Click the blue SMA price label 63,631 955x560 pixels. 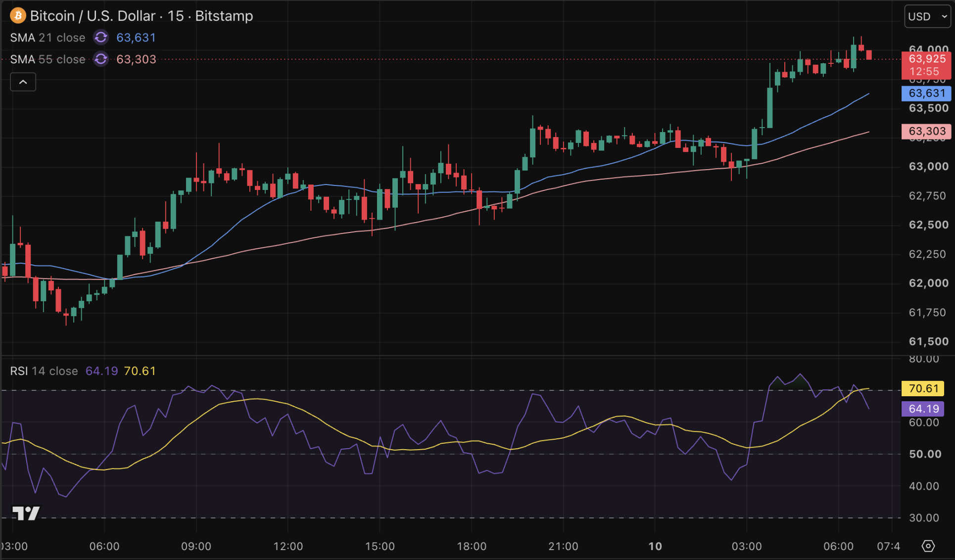pyautogui.click(x=927, y=93)
